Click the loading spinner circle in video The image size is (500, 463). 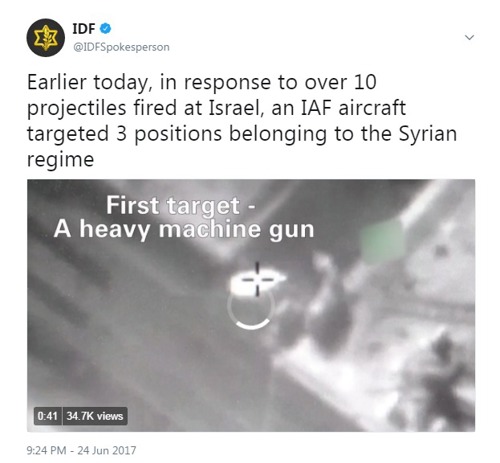[251, 308]
